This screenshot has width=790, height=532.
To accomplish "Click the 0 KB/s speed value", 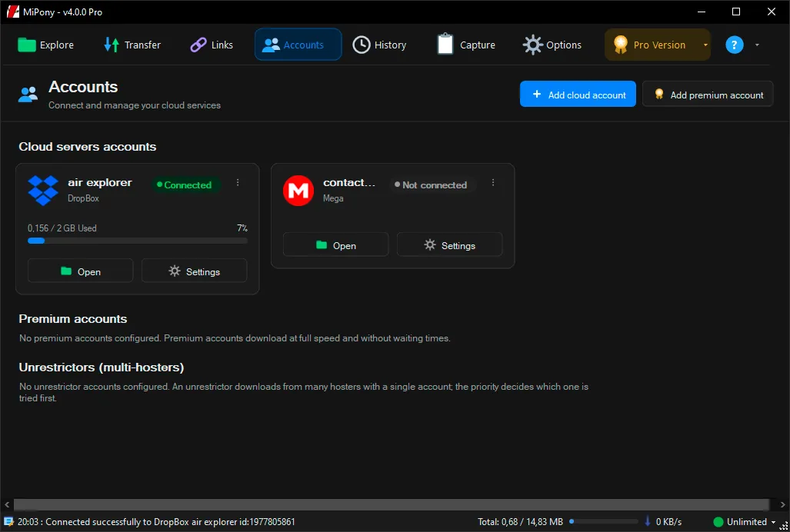I will point(668,522).
